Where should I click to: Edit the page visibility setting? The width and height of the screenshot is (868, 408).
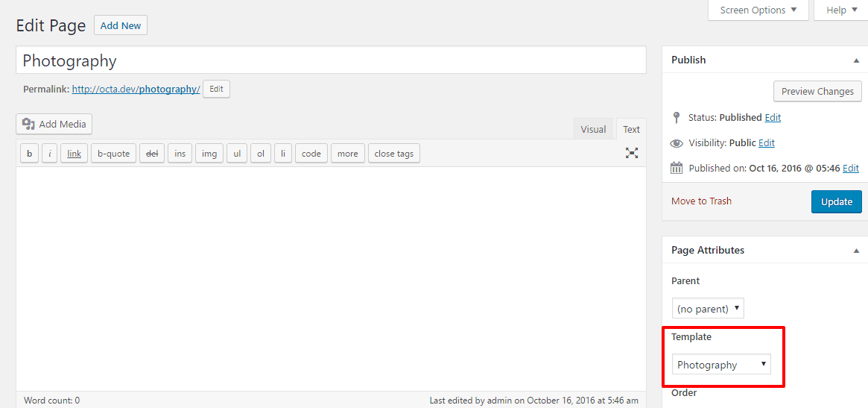(x=767, y=143)
